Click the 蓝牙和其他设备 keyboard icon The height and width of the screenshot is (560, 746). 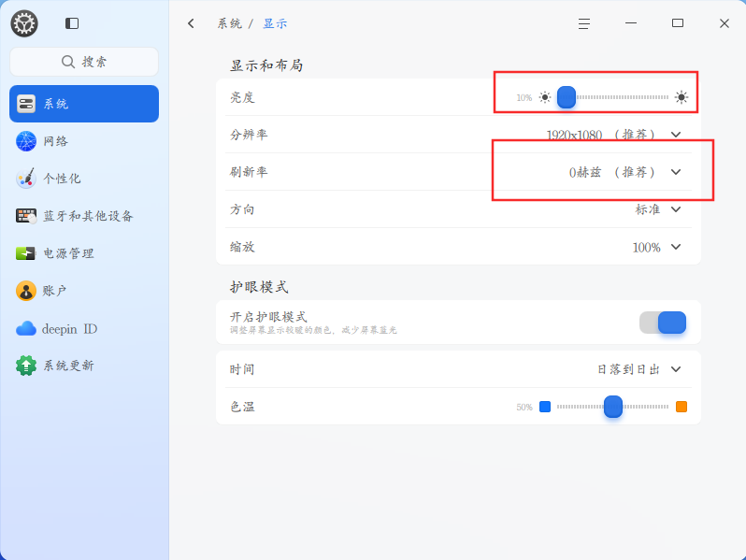pos(26,216)
